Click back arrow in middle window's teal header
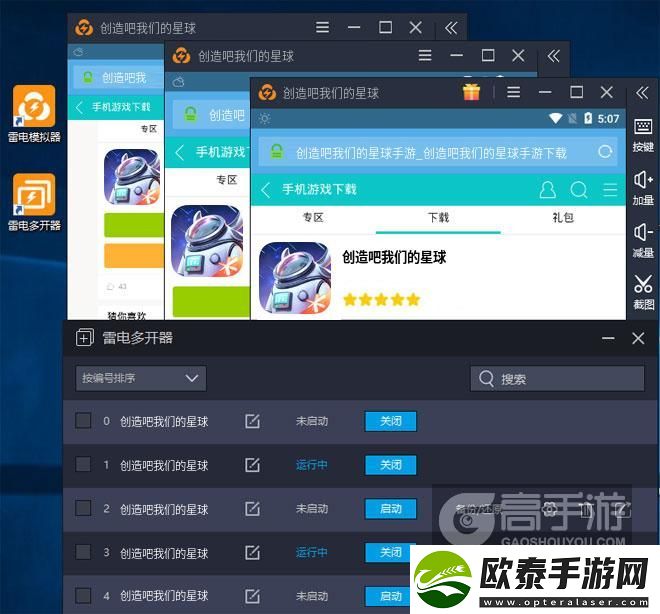The height and width of the screenshot is (614, 660). (180, 152)
